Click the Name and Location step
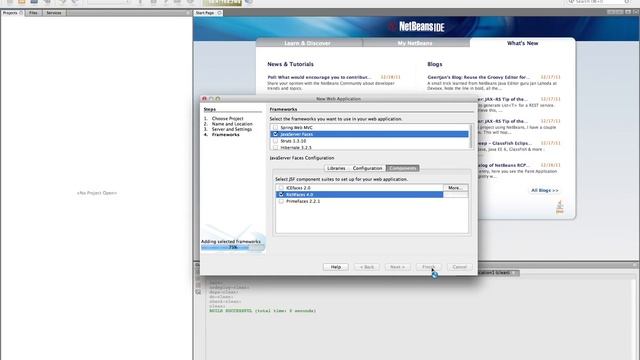Screen dimensions: 640x360 pos(232,124)
